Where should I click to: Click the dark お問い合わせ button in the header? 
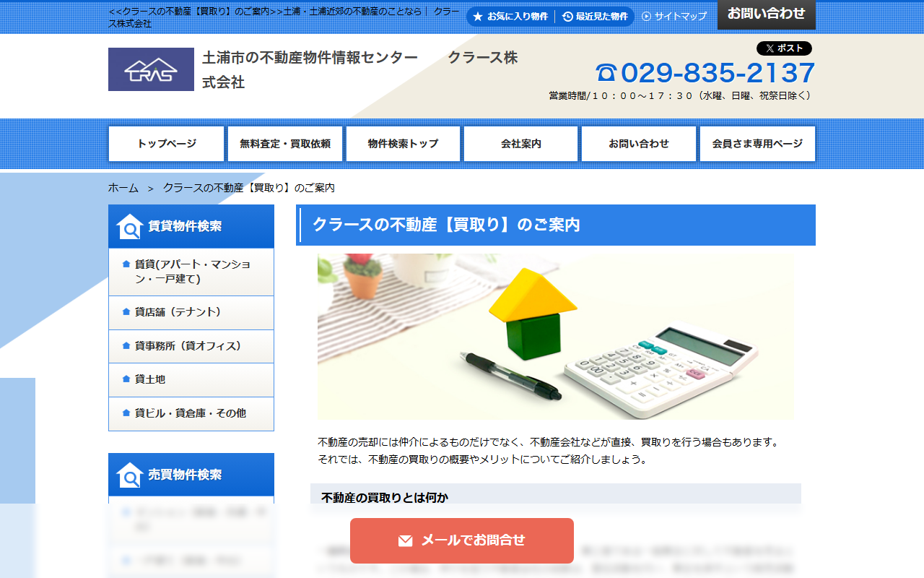coord(767,14)
